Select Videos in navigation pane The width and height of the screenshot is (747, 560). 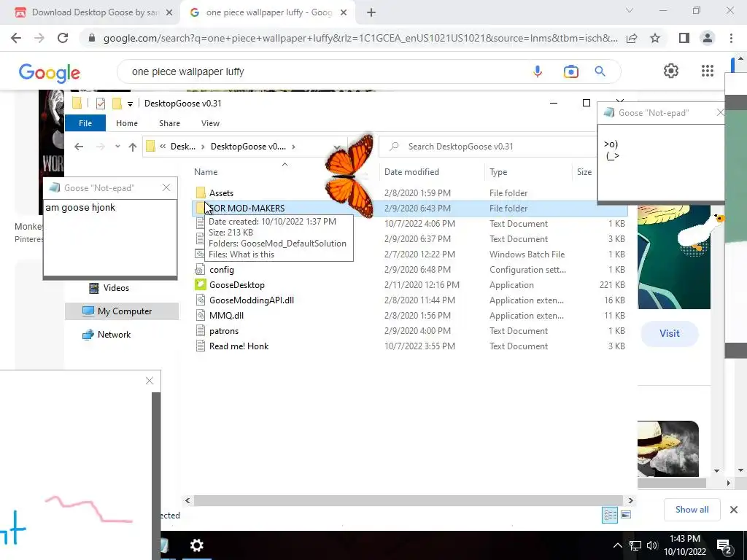click(116, 288)
